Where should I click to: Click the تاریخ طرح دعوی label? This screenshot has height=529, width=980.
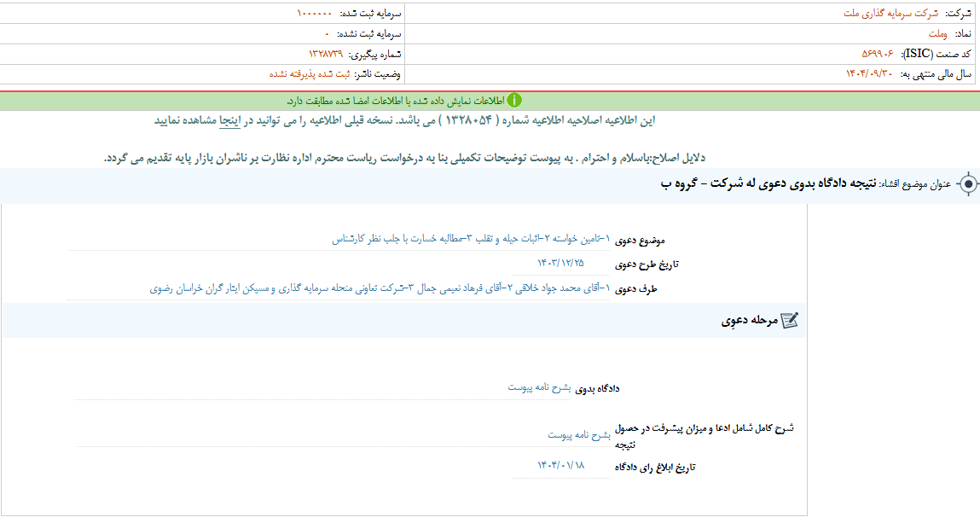pyautogui.click(x=647, y=264)
